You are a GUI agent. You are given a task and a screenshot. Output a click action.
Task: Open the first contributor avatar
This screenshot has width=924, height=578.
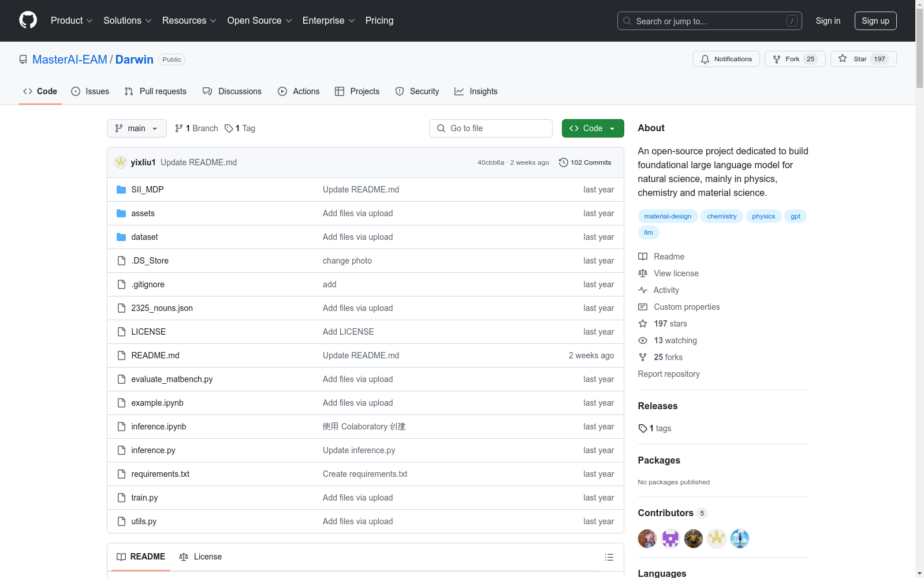647,539
